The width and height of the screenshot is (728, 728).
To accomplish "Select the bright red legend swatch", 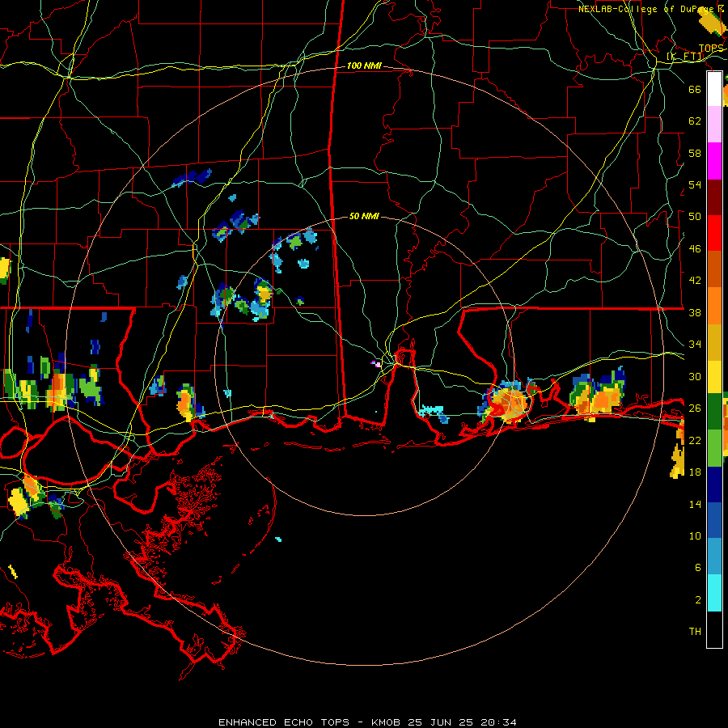I will click(714, 233).
